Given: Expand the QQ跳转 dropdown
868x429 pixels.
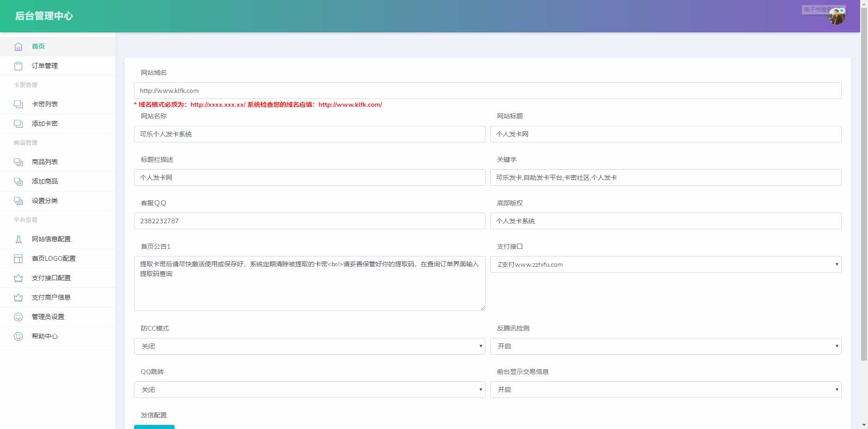Looking at the screenshot, I should tap(309, 390).
